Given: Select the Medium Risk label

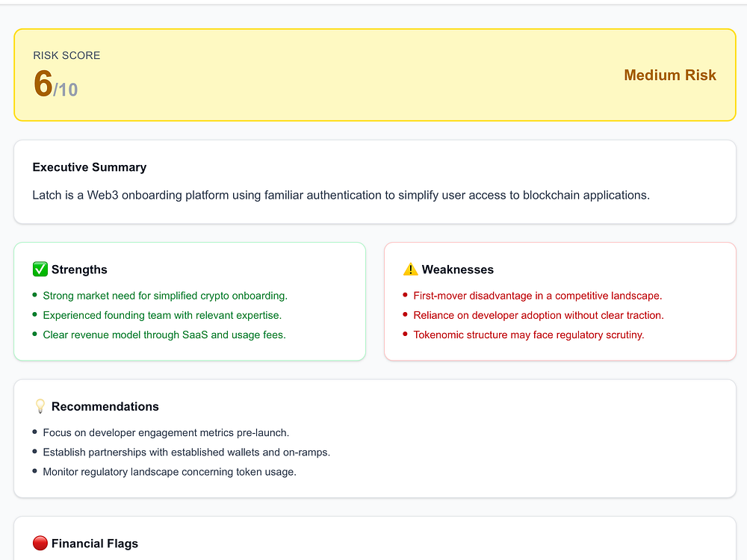Looking at the screenshot, I should [669, 75].
